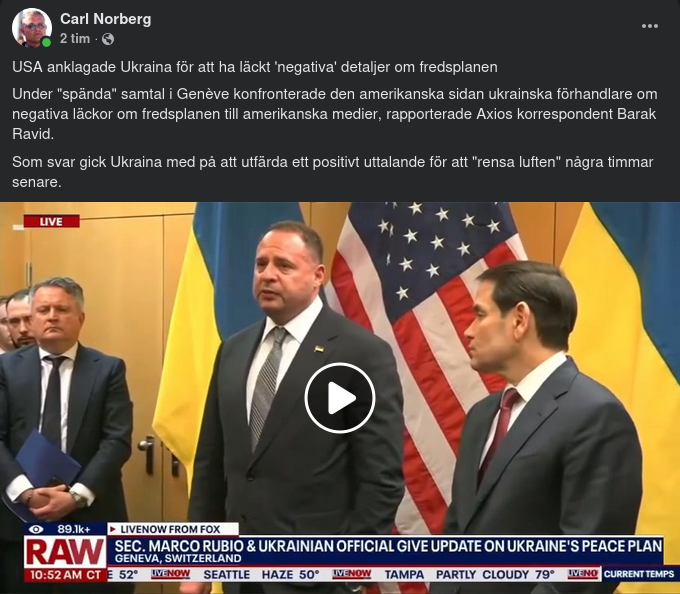
Task: Click the post headline about USA and Ukraina
Action: tap(255, 67)
